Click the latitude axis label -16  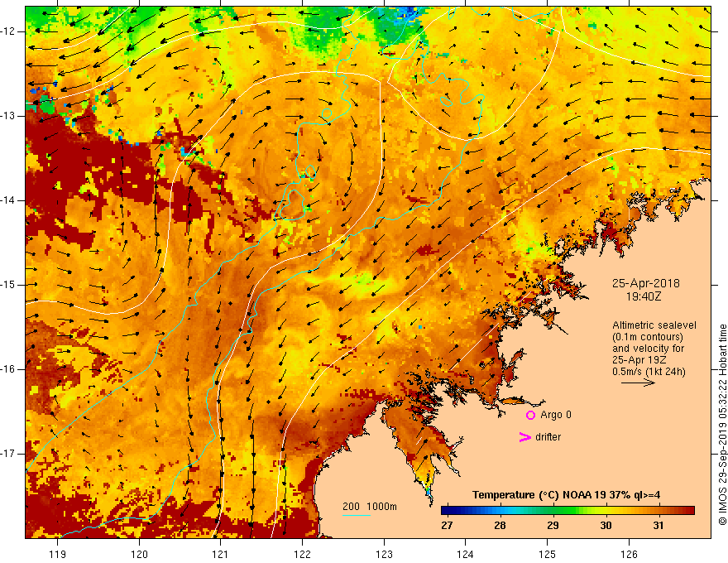8,369
